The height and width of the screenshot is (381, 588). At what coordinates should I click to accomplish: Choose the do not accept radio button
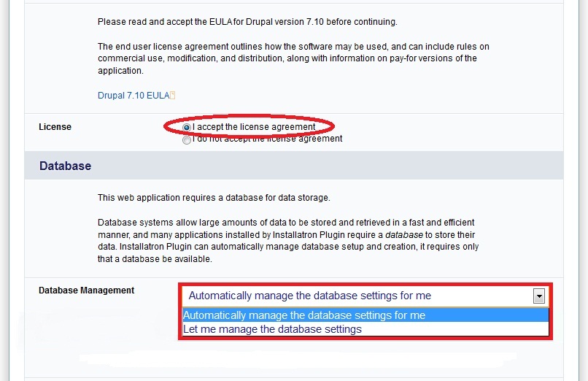(x=186, y=140)
